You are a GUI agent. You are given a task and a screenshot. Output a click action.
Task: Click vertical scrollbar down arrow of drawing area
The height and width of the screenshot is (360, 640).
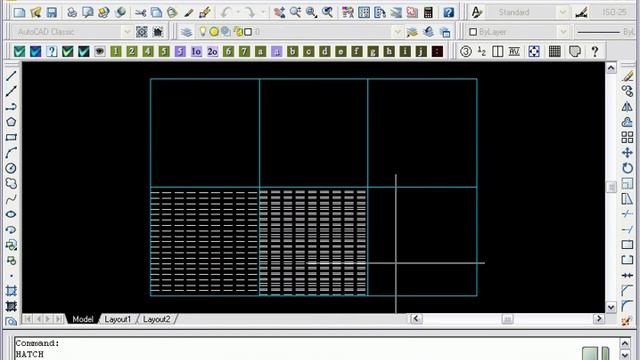point(611,307)
